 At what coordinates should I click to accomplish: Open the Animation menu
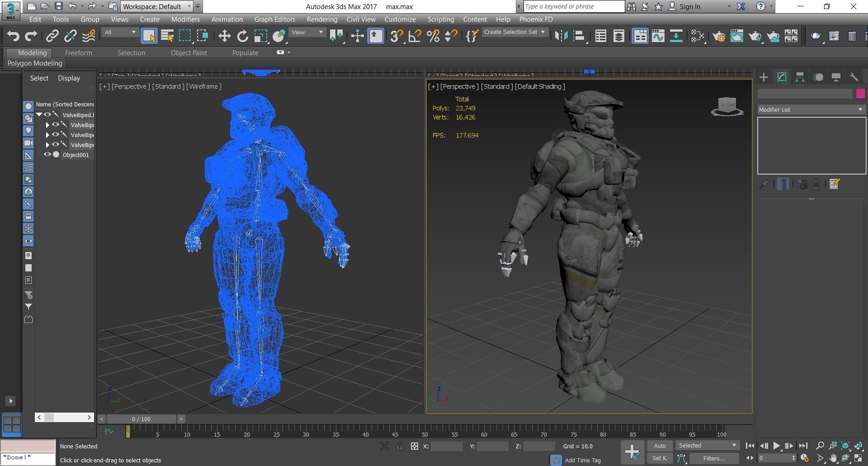(227, 19)
